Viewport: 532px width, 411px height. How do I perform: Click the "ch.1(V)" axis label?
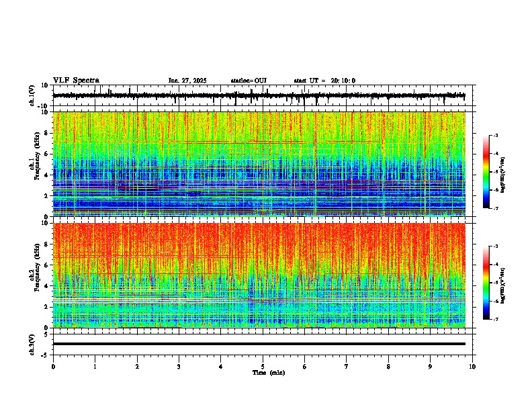click(x=32, y=95)
